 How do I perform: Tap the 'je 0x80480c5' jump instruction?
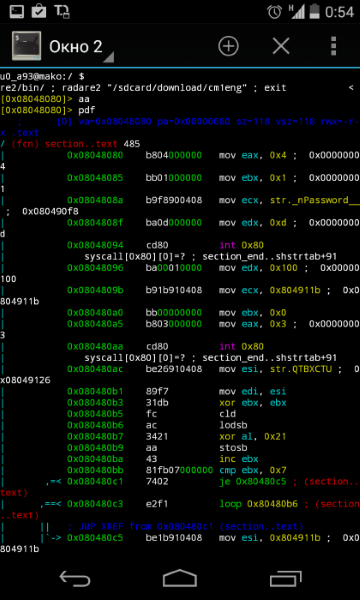pyautogui.click(x=252, y=481)
